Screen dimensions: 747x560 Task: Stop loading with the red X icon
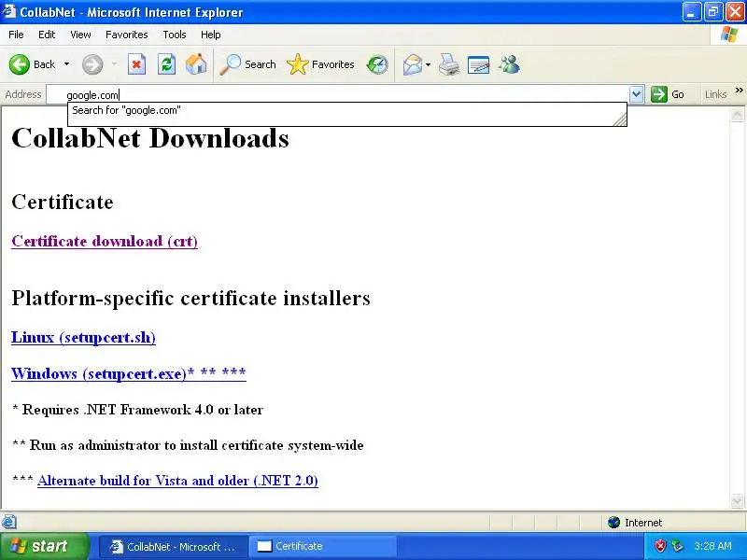pyautogui.click(x=136, y=64)
